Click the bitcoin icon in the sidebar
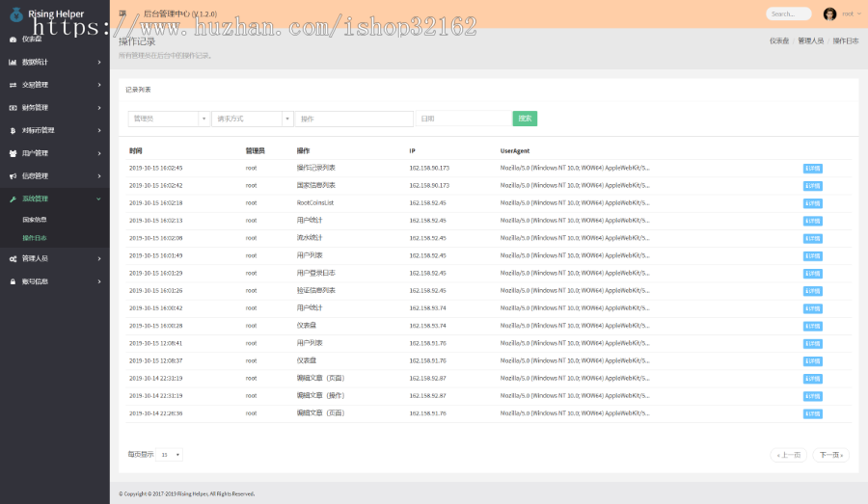The width and height of the screenshot is (868, 504). [13, 130]
